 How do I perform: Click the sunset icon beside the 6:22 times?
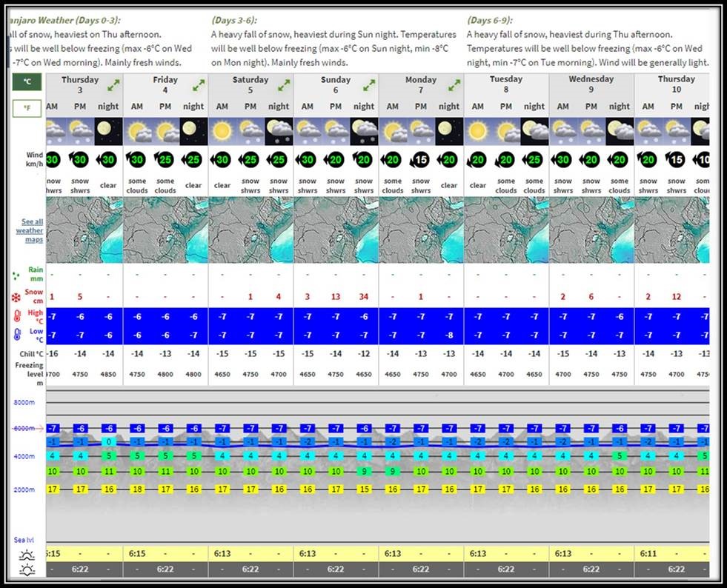[x=27, y=569]
